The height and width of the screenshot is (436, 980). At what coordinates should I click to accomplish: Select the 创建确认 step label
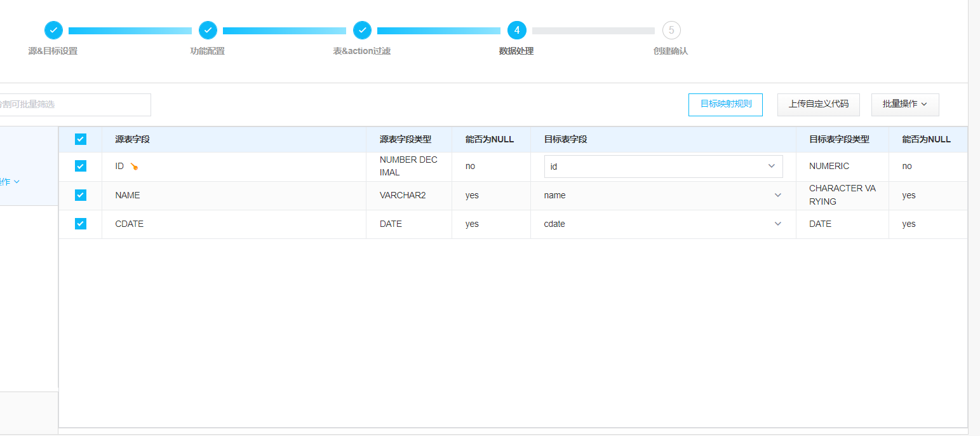pos(671,51)
